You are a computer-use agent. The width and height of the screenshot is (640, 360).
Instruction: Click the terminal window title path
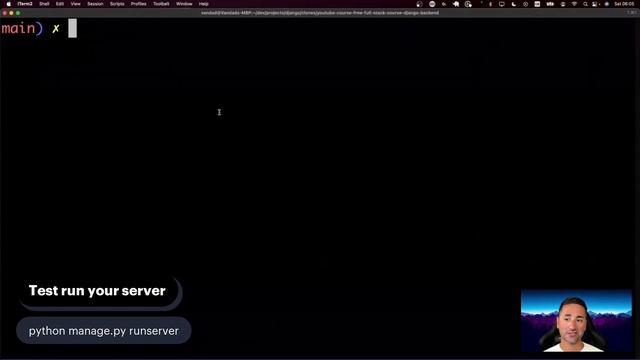tap(320, 13)
